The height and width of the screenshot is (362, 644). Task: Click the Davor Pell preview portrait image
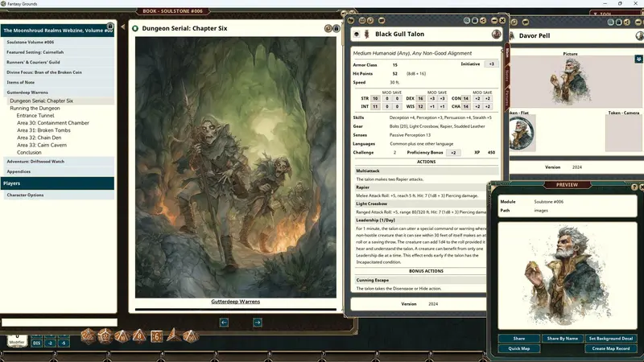[x=568, y=275]
